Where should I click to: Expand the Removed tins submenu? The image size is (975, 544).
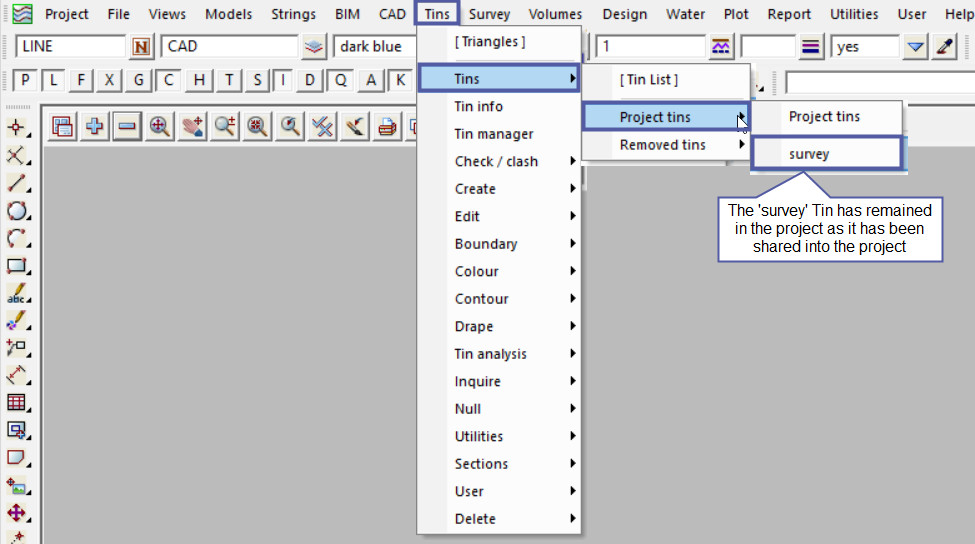click(665, 145)
